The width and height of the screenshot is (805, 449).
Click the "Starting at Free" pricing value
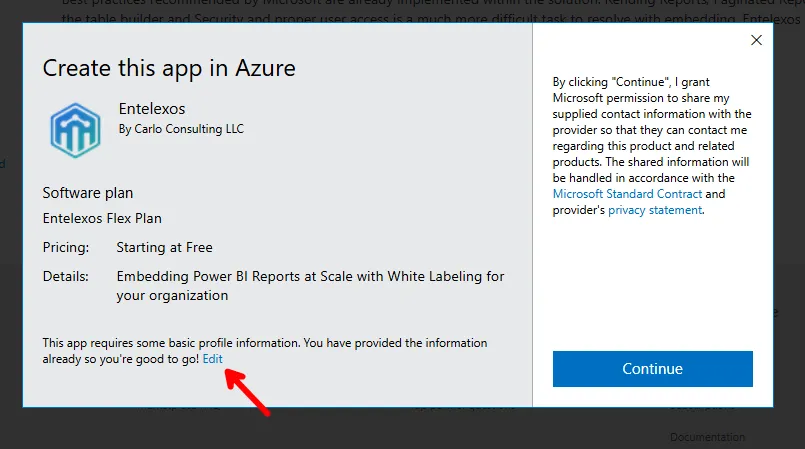164,247
